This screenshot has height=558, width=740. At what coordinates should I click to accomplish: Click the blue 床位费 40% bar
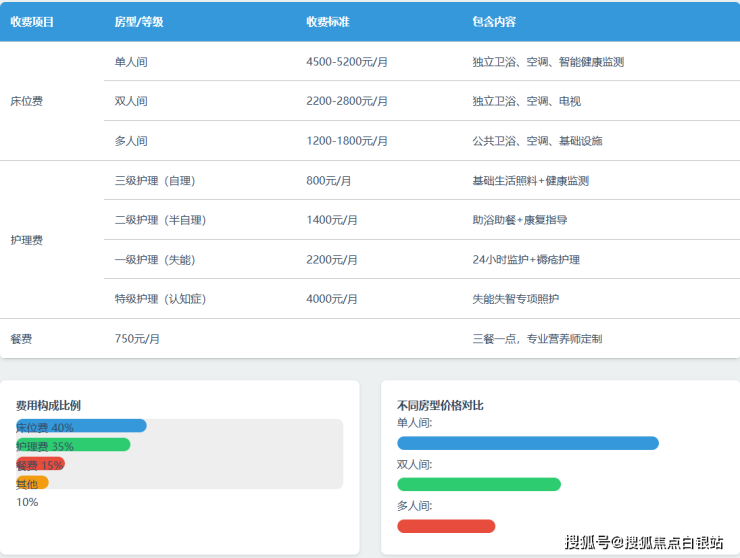point(81,426)
